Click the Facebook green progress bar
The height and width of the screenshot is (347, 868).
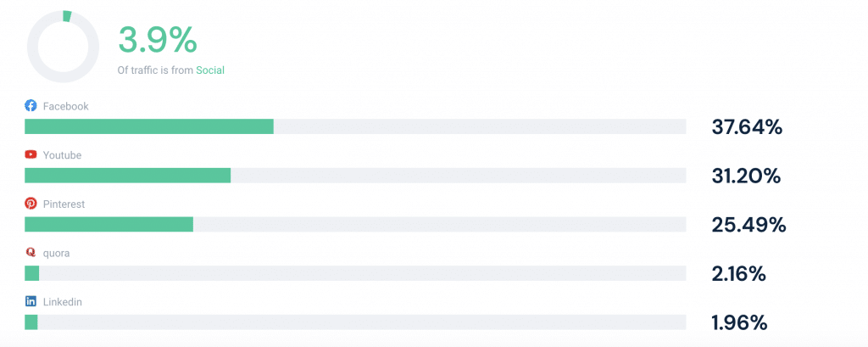[x=149, y=126]
